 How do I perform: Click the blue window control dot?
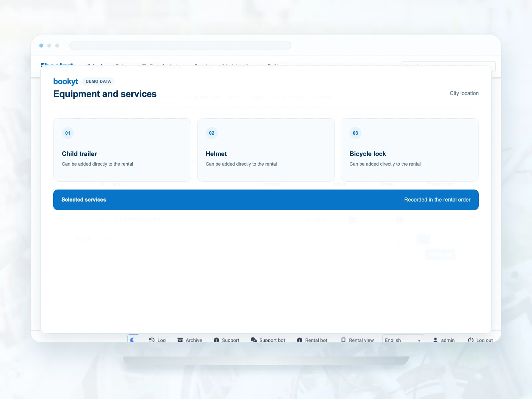point(41,46)
